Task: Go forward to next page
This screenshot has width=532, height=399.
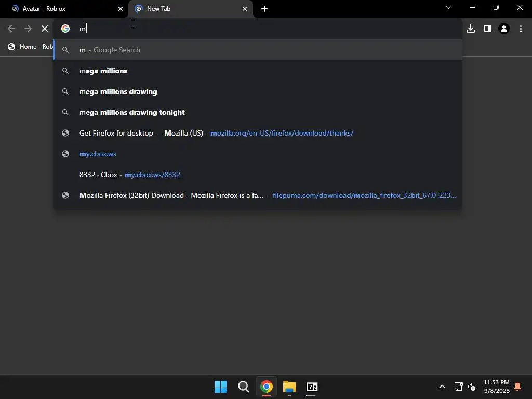Action: pyautogui.click(x=28, y=29)
